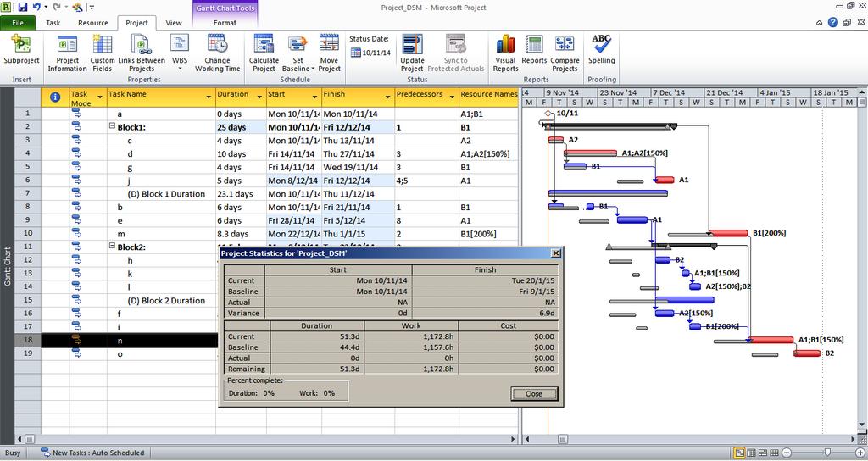Open Task Name column filter dropdown
This screenshot has height=461, width=868.
[x=209, y=97]
